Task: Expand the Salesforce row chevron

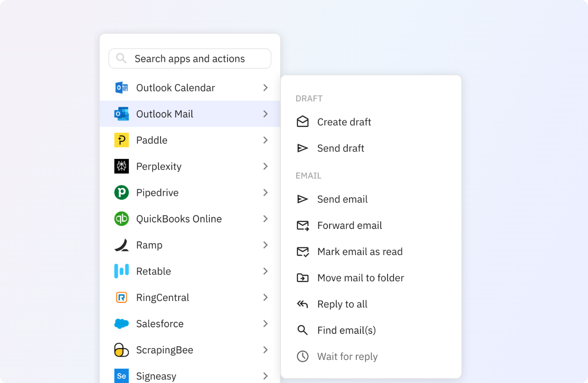Action: coord(265,323)
